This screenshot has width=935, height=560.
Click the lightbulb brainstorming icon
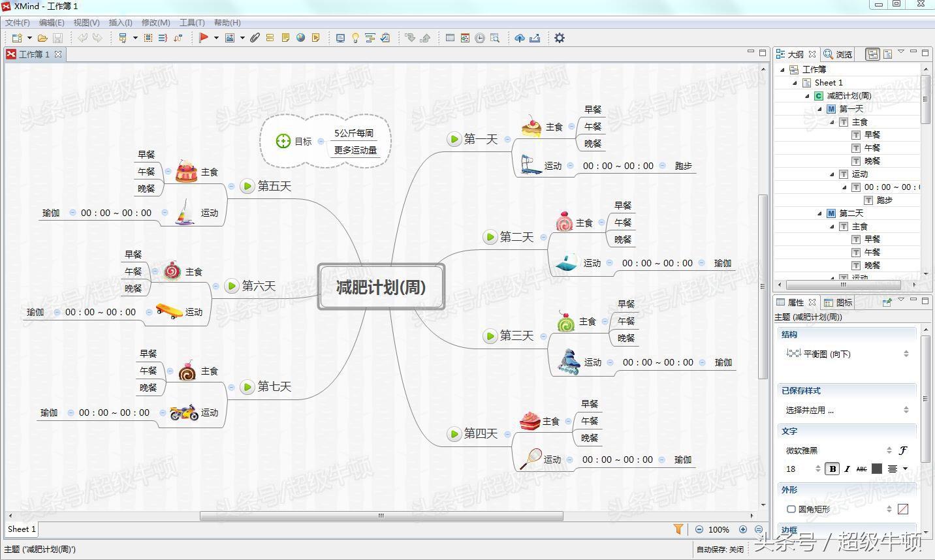(355, 38)
